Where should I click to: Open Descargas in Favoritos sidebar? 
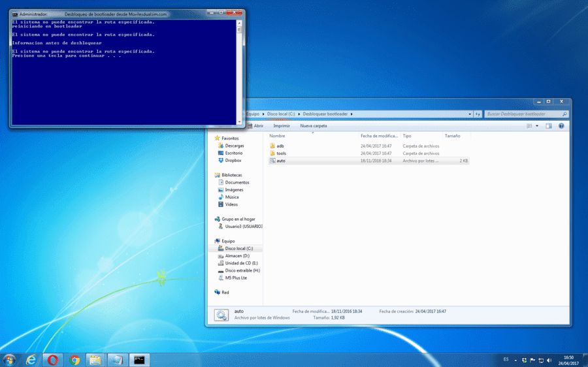(235, 146)
